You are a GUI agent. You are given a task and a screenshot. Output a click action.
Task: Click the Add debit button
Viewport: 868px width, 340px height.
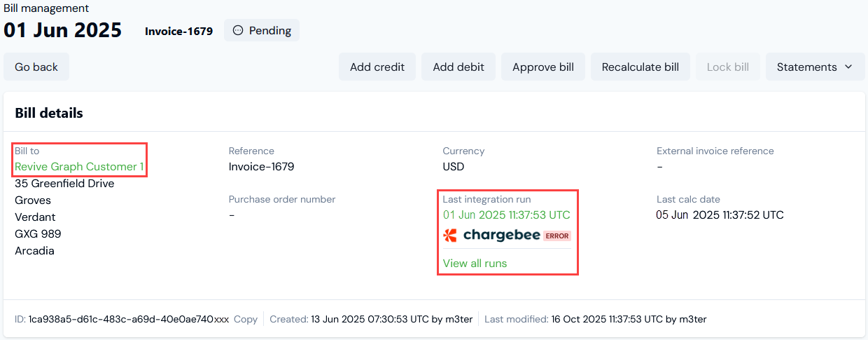[458, 67]
